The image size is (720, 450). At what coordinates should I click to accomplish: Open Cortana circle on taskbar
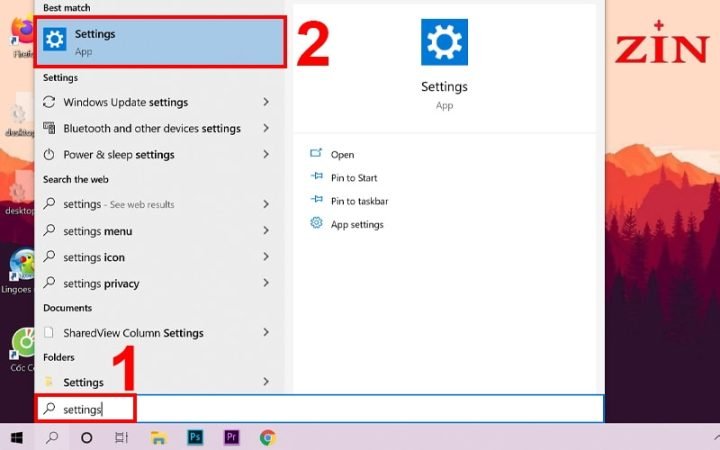coord(86,438)
